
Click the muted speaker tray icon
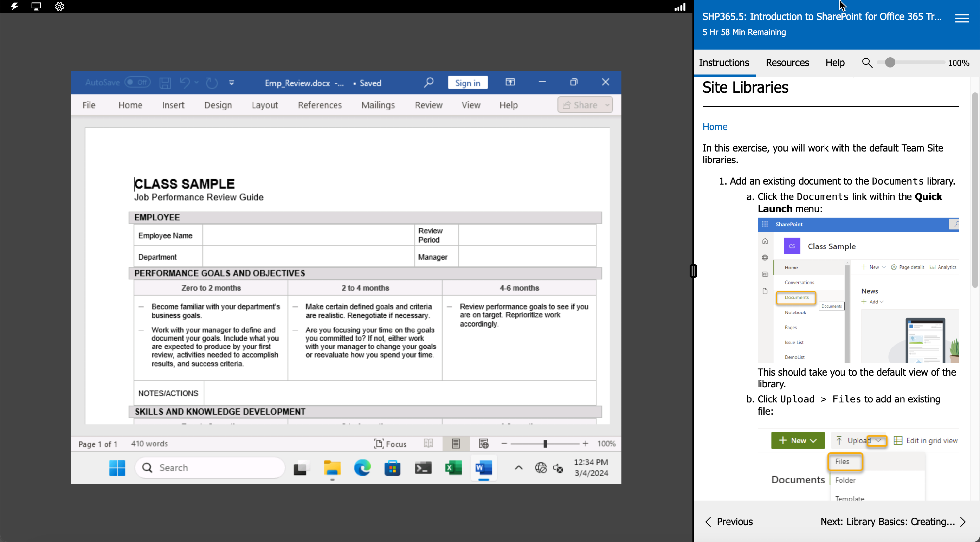(558, 468)
